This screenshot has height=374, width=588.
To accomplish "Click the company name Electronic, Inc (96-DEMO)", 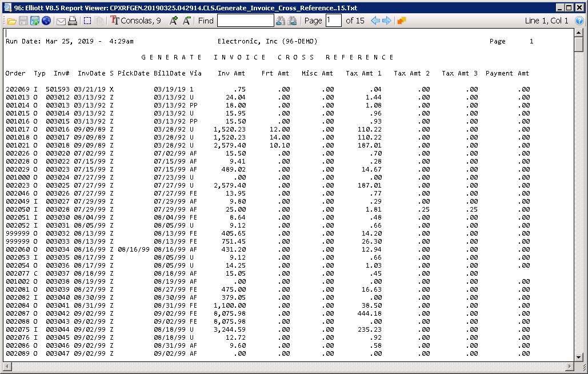I will tap(267, 41).
